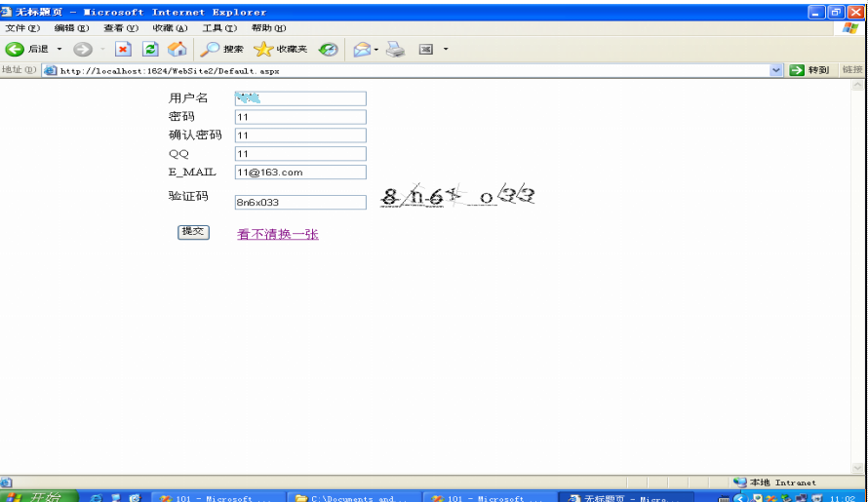Focus the 验证码 input field
The image size is (868, 502).
tap(300, 203)
